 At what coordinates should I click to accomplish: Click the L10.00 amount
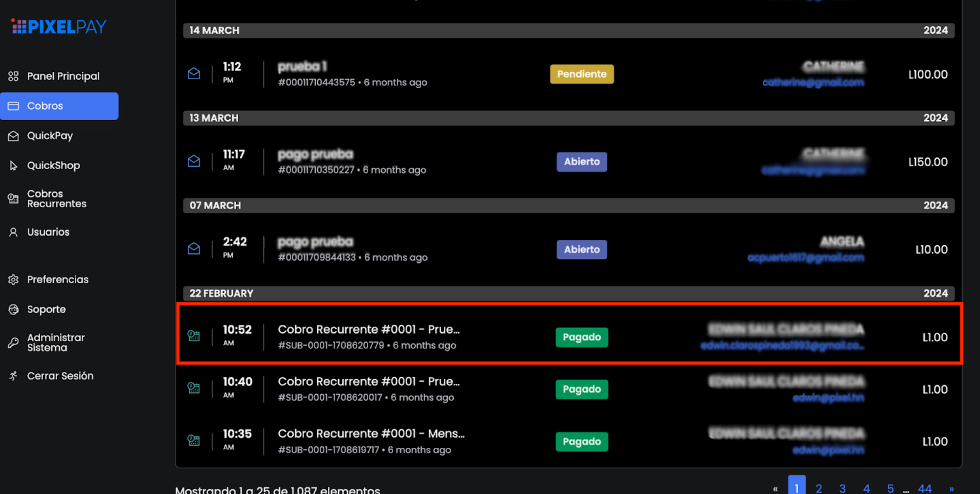click(931, 249)
